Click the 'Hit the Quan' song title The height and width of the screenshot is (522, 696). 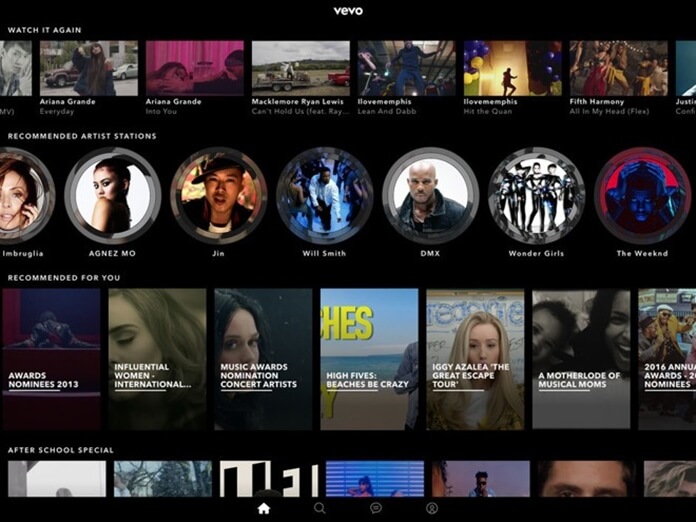488,111
